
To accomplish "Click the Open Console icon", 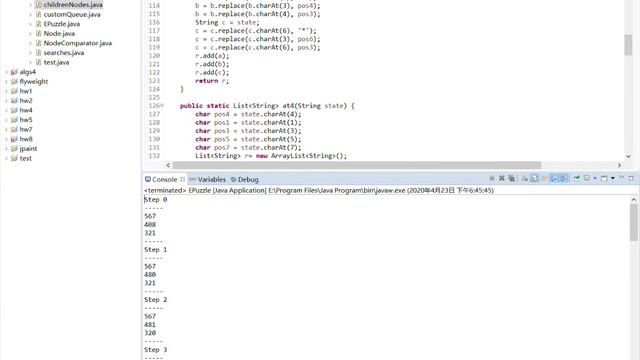I will 604,178.
